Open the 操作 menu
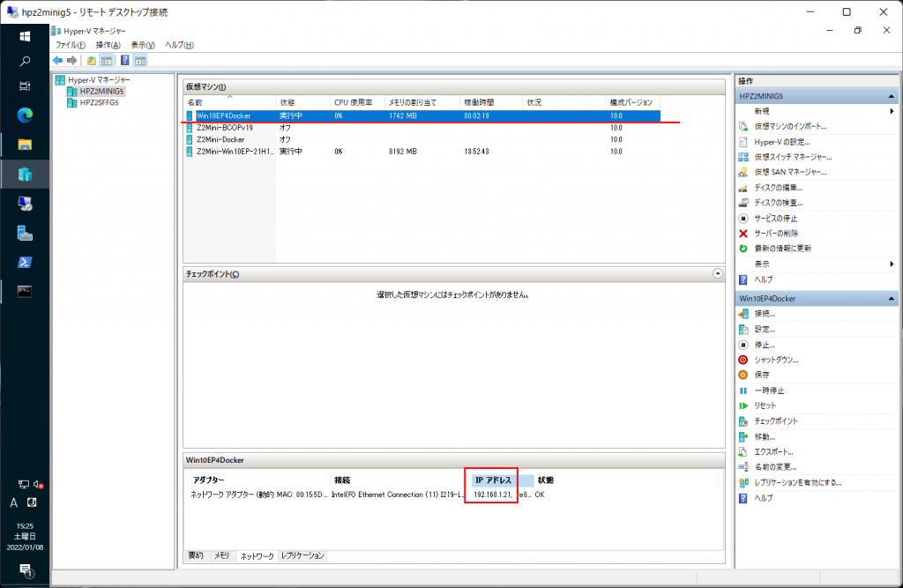 pyautogui.click(x=108, y=45)
